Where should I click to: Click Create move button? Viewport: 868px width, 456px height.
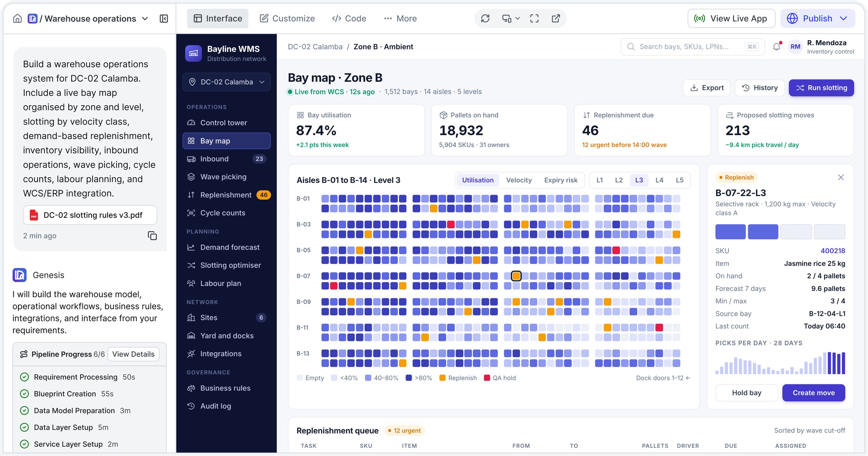(x=814, y=393)
